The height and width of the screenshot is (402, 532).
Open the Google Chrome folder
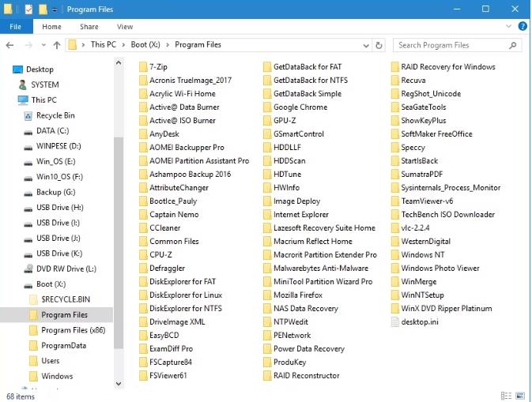(x=300, y=107)
